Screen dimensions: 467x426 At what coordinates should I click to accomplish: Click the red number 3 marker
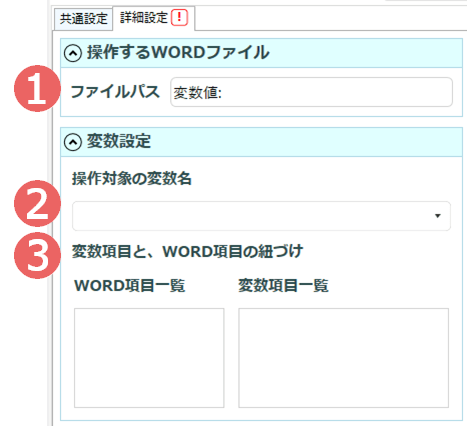point(37,256)
